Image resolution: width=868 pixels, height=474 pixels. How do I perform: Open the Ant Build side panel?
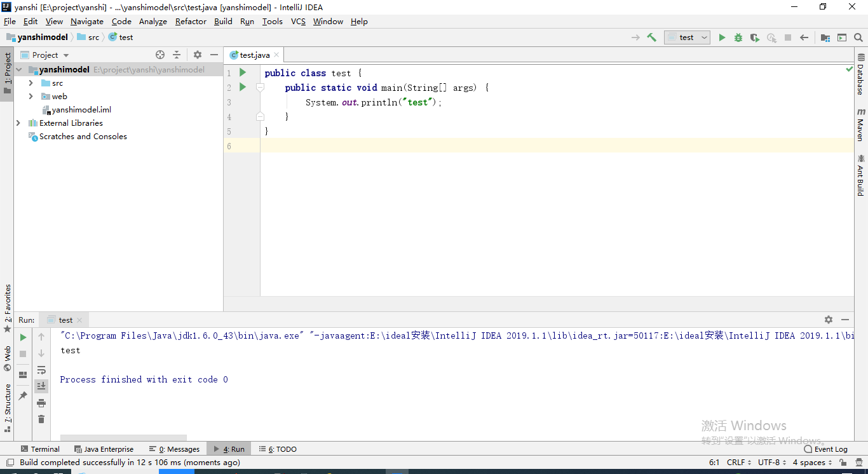pyautogui.click(x=861, y=175)
